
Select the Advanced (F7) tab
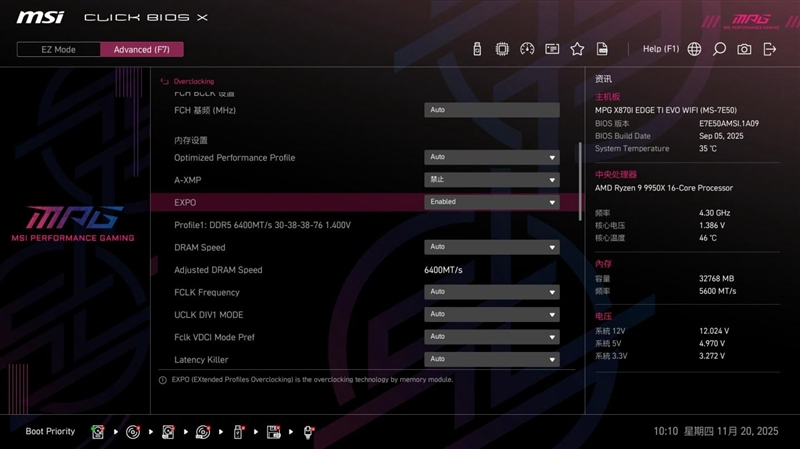(142, 49)
